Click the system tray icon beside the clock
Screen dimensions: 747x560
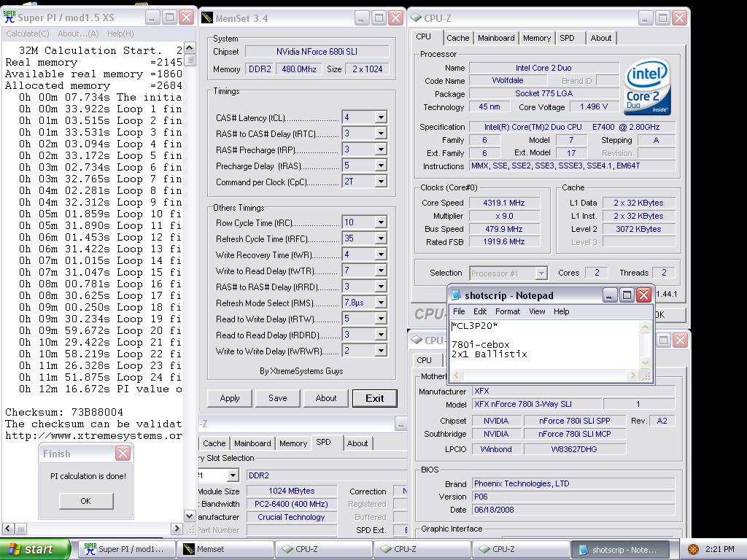pos(693,549)
